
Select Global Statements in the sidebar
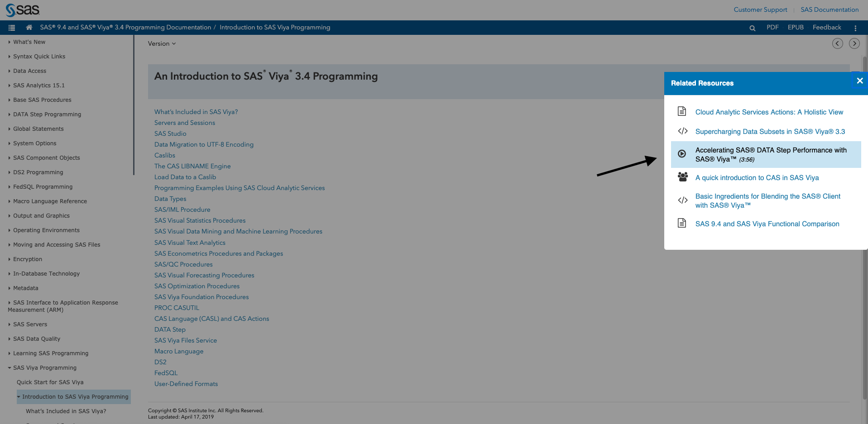38,129
